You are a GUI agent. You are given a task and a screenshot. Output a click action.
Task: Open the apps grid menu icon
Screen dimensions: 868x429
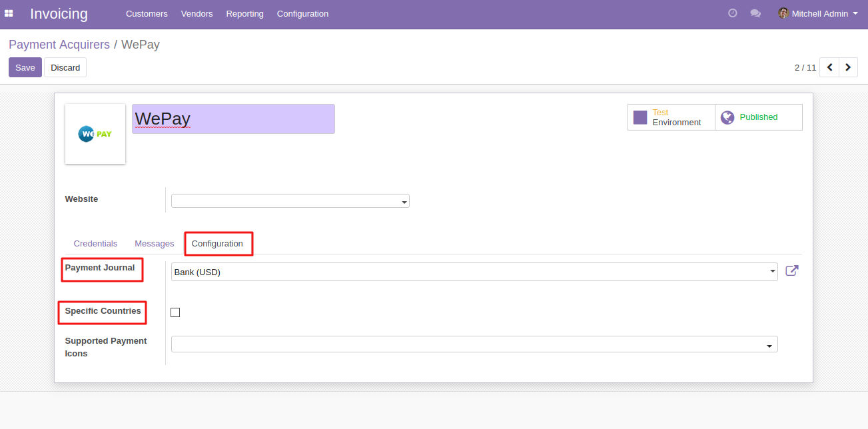tap(9, 13)
